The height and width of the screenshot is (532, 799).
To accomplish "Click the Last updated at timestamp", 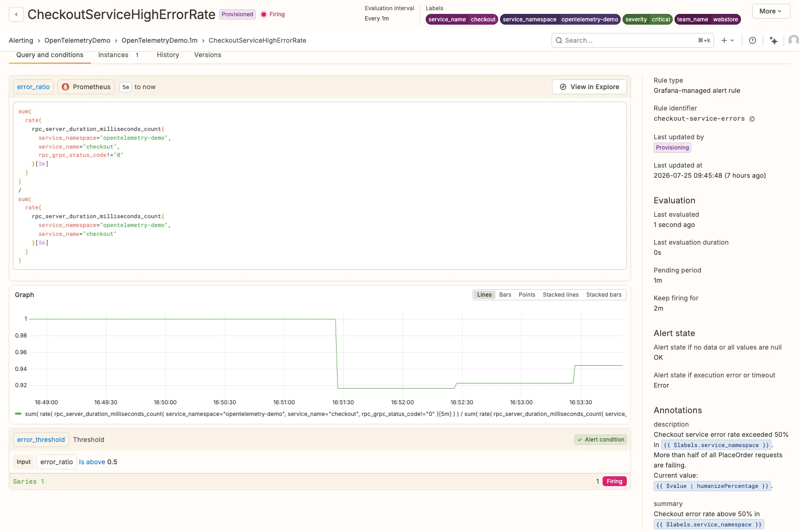I will [x=709, y=175].
